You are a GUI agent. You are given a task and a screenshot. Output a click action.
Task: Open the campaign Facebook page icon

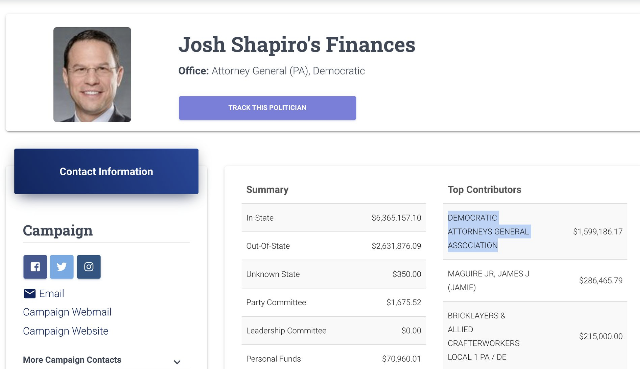(35, 267)
